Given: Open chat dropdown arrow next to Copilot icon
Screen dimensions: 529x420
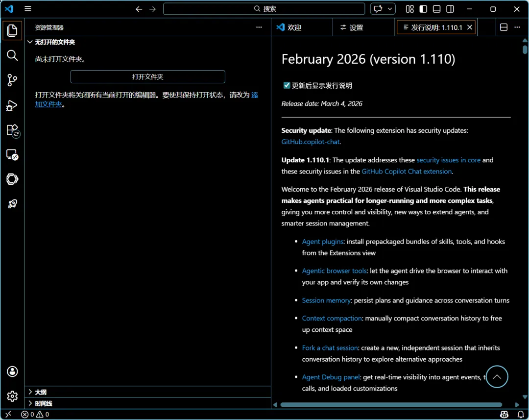Looking at the screenshot, I should [390, 9].
